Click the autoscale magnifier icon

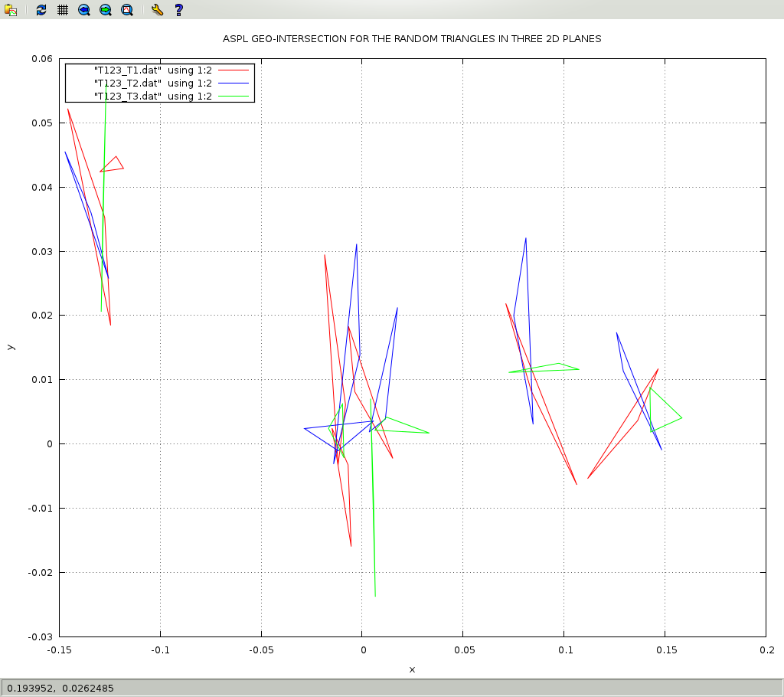pyautogui.click(x=127, y=10)
